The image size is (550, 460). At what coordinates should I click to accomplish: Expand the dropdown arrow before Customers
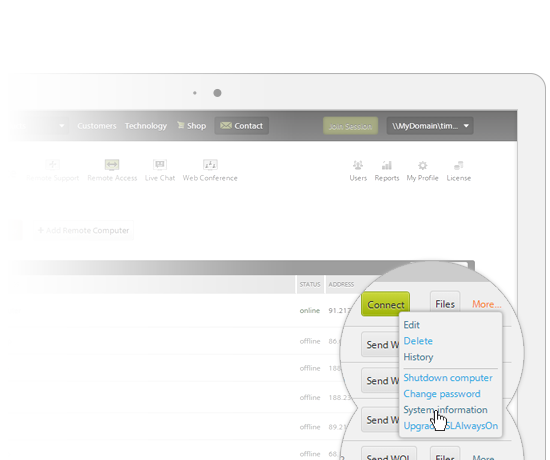click(x=62, y=126)
